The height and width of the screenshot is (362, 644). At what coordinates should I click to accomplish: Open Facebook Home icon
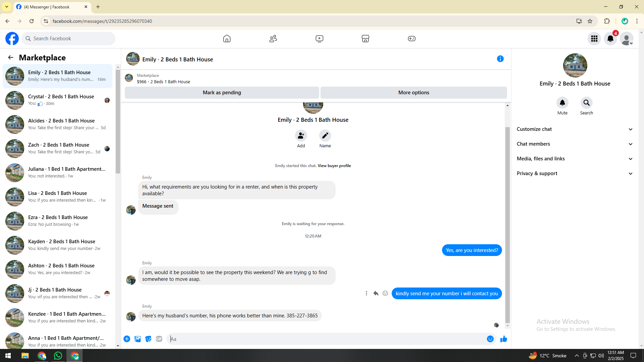coord(227,39)
